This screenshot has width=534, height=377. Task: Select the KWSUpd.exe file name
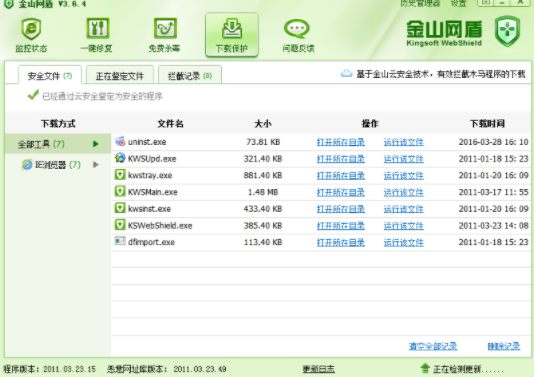tap(152, 159)
